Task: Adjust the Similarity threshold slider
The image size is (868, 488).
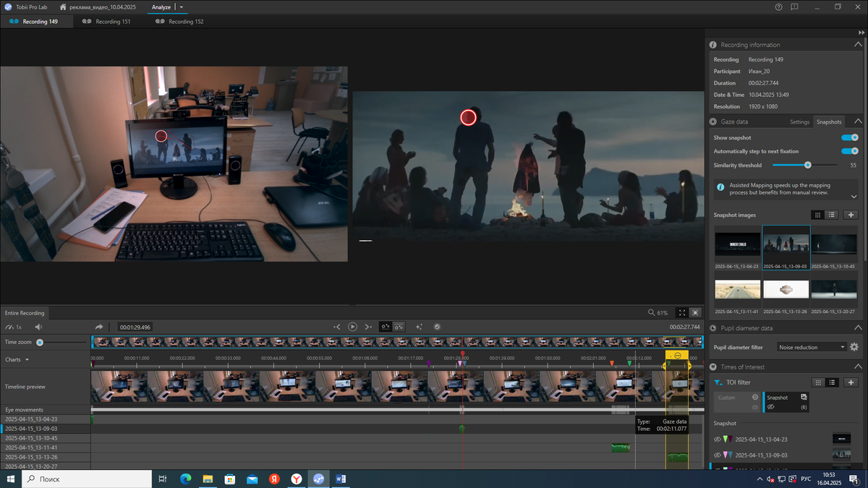Action: coord(808,165)
